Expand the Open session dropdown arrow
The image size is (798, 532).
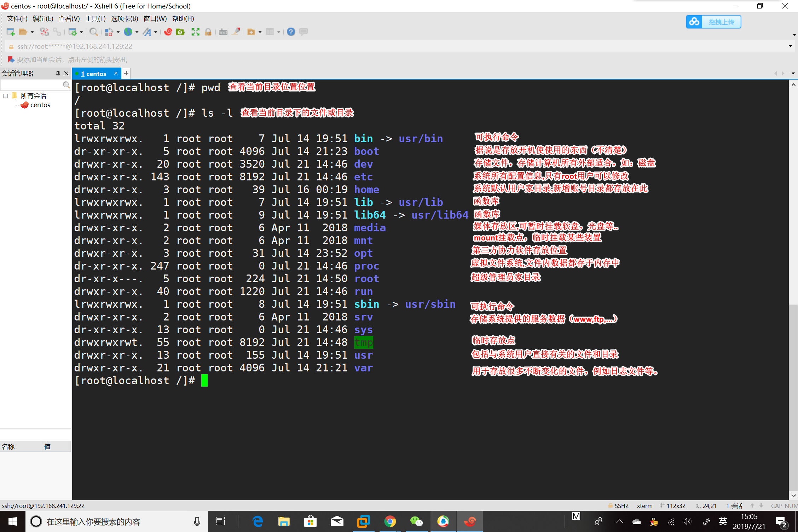pos(32,32)
